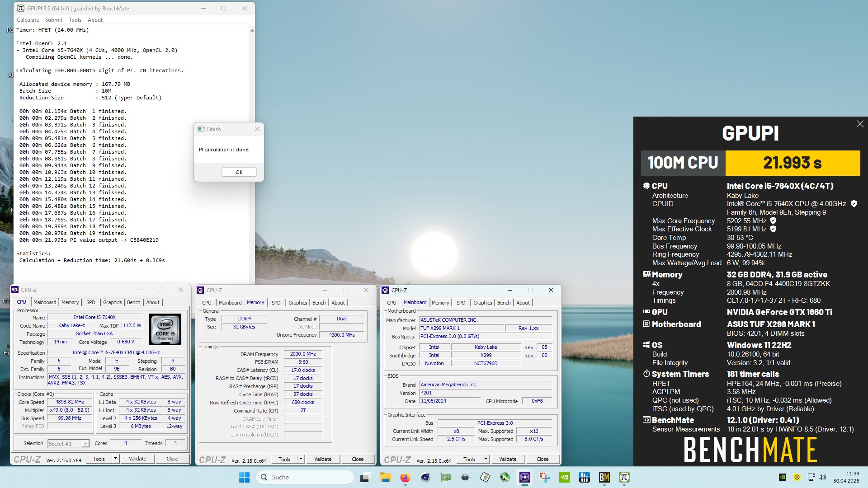
Task: Open Graphics tab in right CPU-Z window
Action: pyautogui.click(x=483, y=303)
